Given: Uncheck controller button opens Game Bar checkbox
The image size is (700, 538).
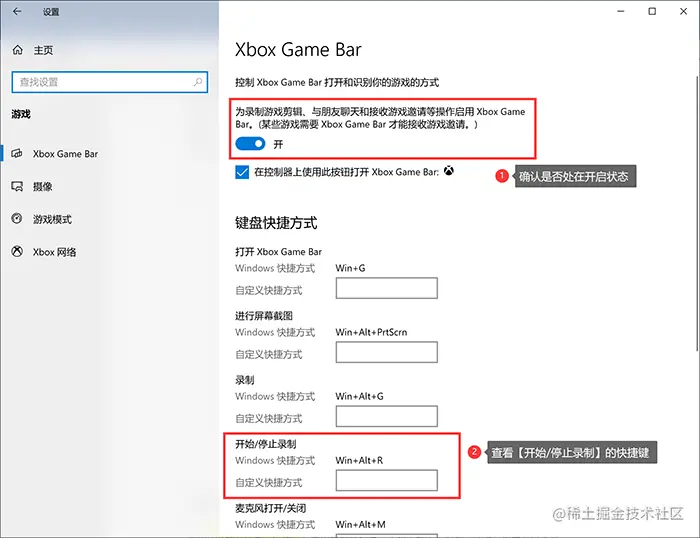Looking at the screenshot, I should point(242,172).
